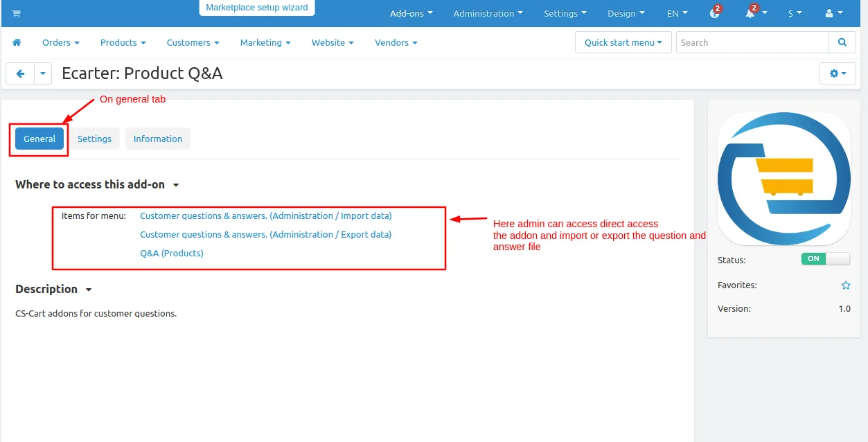Go to dashboard via home icon

click(x=17, y=42)
